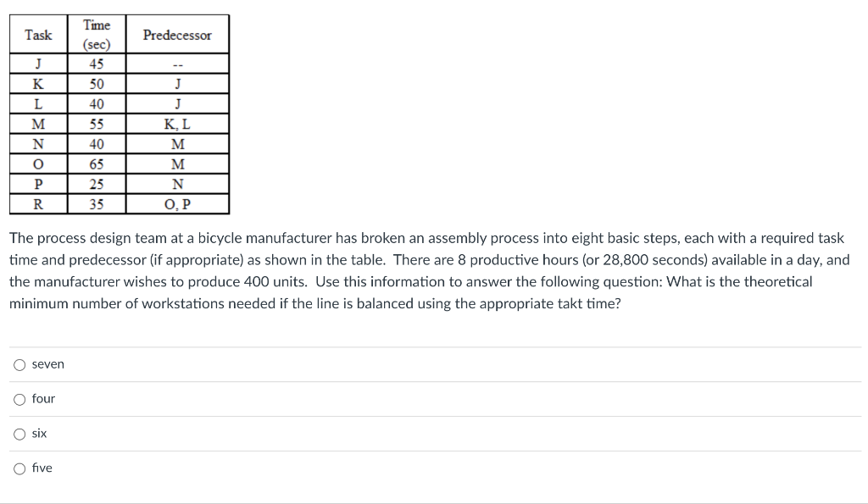Select the radio button for seven

(x=19, y=364)
